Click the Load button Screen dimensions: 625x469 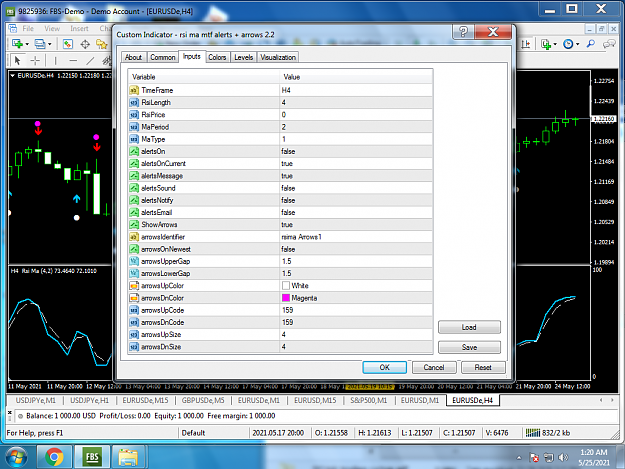(x=469, y=327)
